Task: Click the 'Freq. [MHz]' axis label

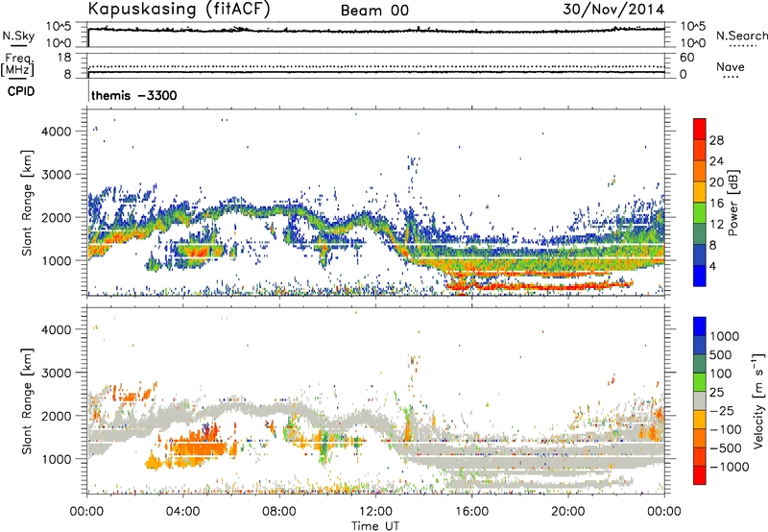Action: (x=17, y=65)
